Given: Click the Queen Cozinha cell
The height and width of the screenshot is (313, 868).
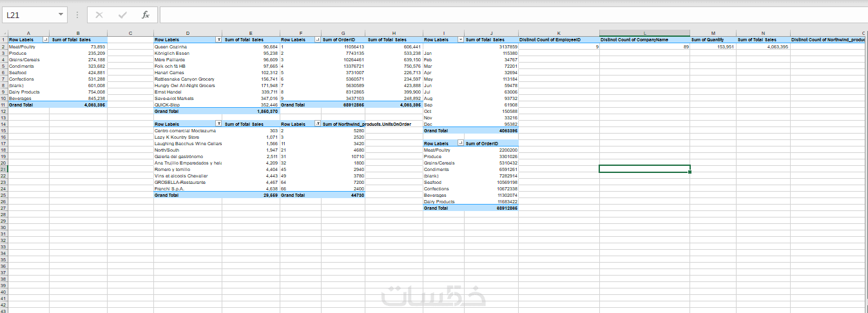Looking at the screenshot, I should tap(188, 46).
